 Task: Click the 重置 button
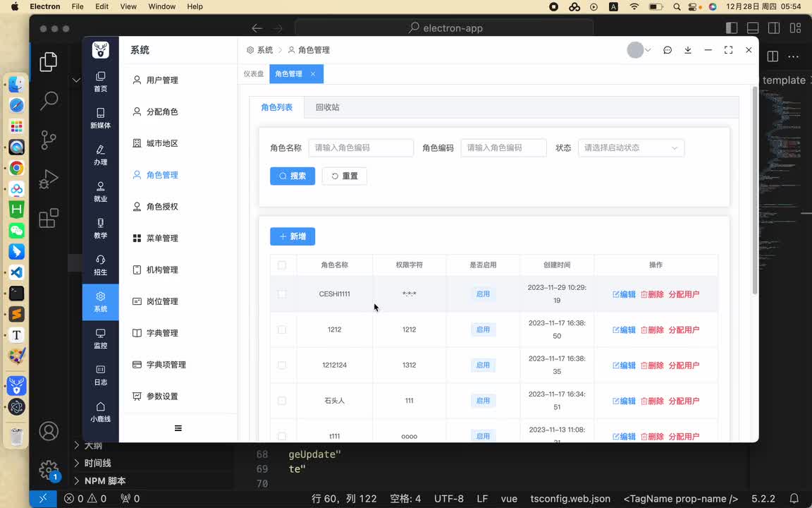point(345,176)
